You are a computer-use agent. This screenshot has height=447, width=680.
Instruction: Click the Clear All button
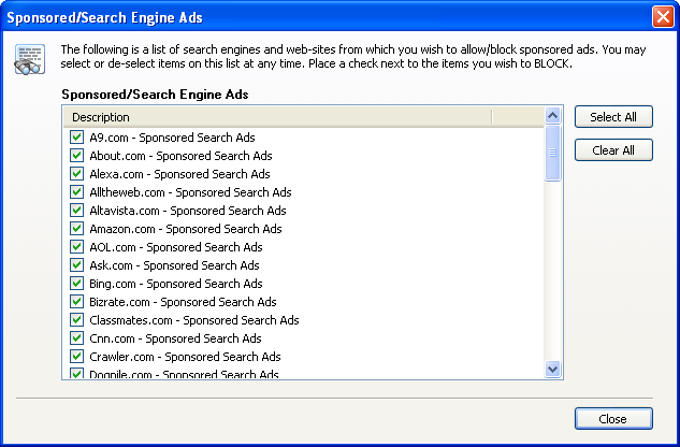pyautogui.click(x=614, y=150)
